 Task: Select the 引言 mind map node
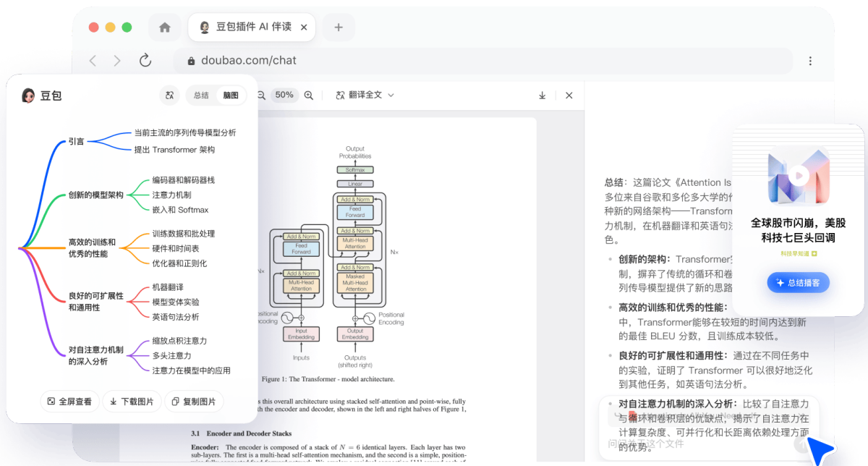click(77, 141)
